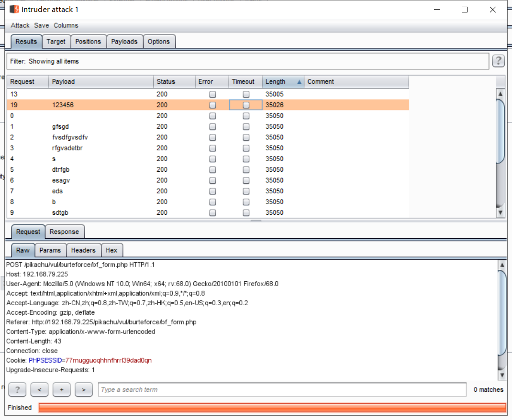This screenshot has height=420, width=512.
Task: Toggle Error checkbox for payload esagv
Action: (x=212, y=180)
